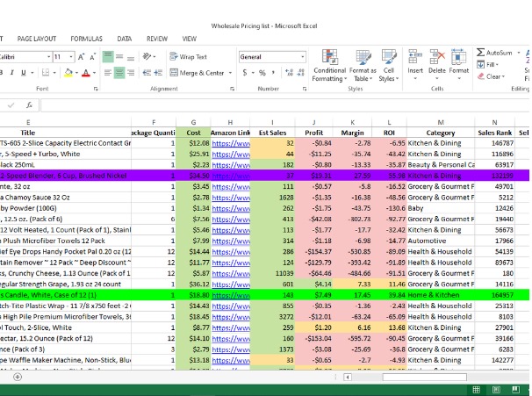The image size is (532, 396).
Task: Toggle Top Align in Alignment group
Action: [x=108, y=57]
